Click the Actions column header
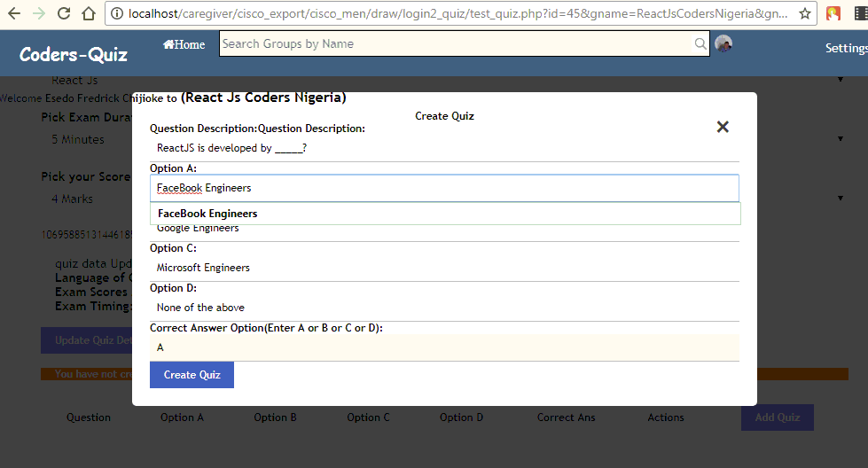 coord(666,417)
